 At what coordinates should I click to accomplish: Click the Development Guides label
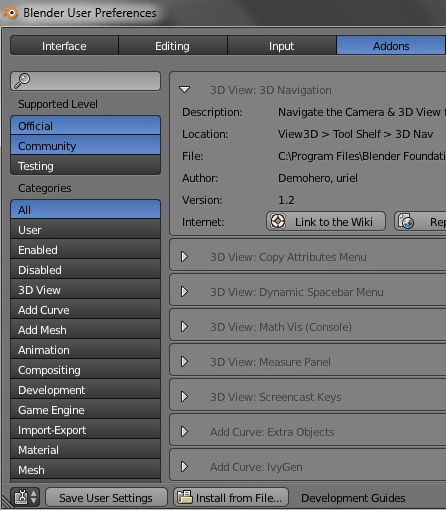point(353,498)
